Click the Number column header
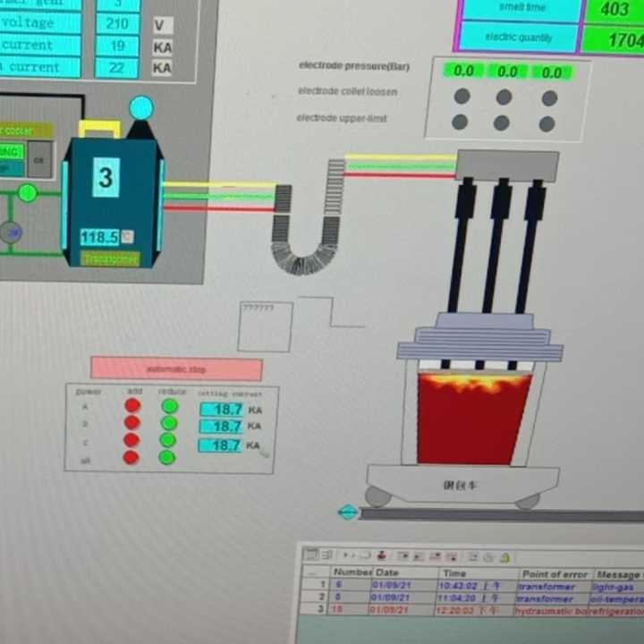The image size is (644, 644). coord(352,572)
